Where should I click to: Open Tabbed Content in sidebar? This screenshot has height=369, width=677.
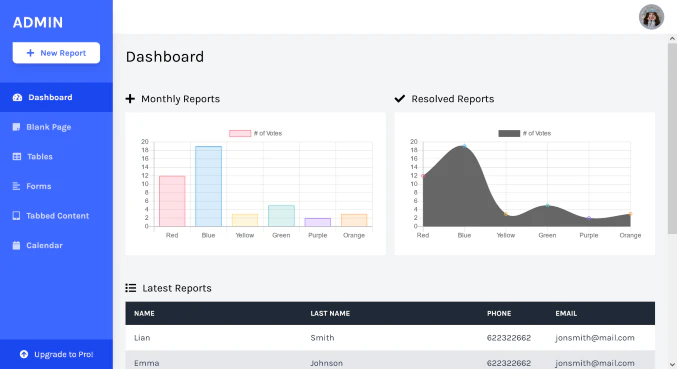(56, 216)
